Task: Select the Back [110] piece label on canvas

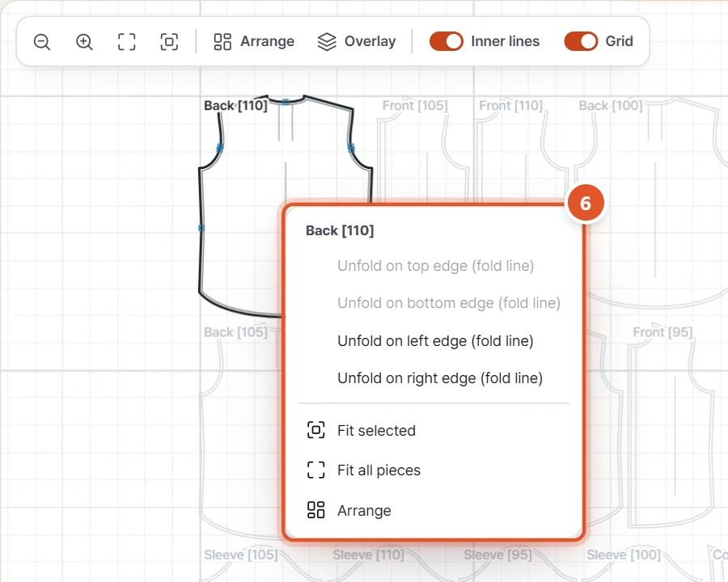Action: pyautogui.click(x=235, y=105)
